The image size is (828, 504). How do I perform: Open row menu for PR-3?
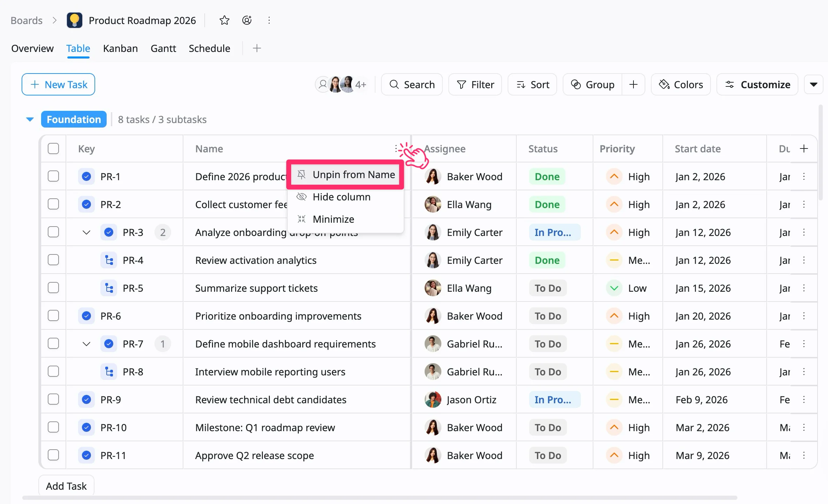pyautogui.click(x=804, y=232)
